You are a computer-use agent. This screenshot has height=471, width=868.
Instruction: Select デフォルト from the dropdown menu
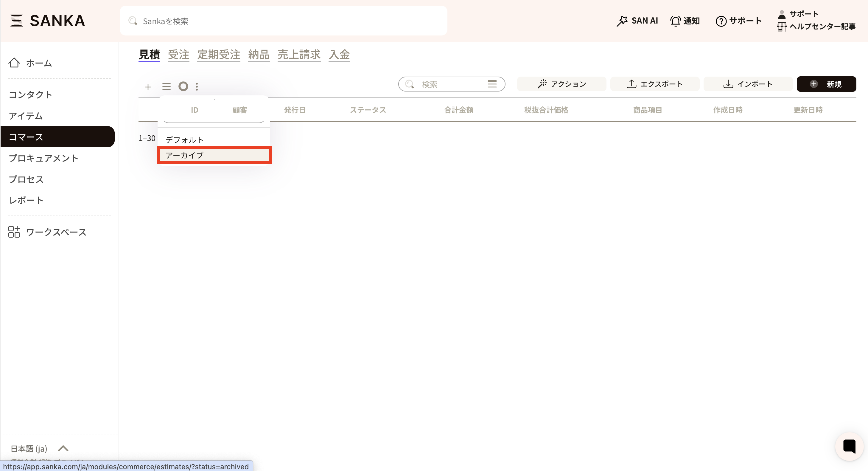coord(185,140)
